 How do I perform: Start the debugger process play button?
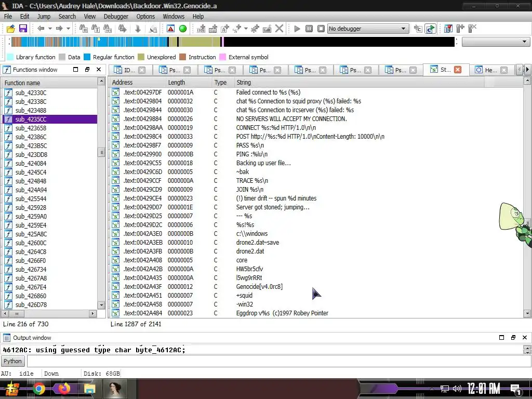point(297,29)
